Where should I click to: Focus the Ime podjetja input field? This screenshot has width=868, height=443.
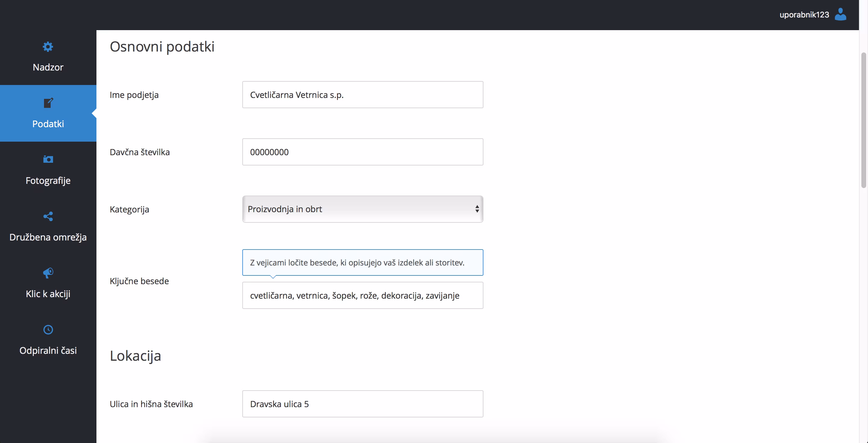pos(362,95)
